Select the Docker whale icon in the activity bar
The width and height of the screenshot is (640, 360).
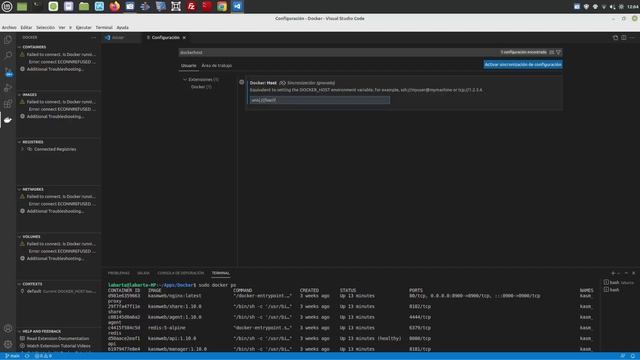click(x=8, y=120)
